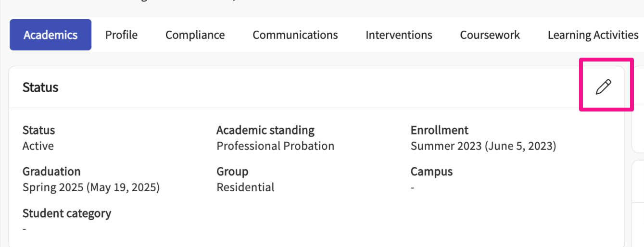Switch to the Coursework tab
Screen dimensions: 644x247
pos(490,35)
